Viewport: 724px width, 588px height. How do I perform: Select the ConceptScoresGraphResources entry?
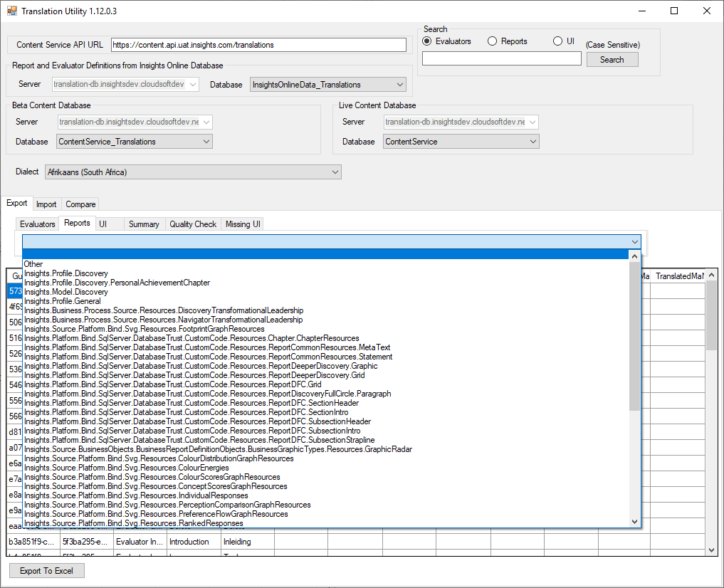point(325,486)
